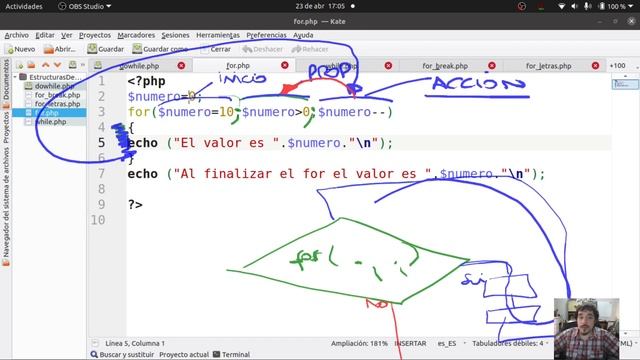Toggle INSERTAR mode in status bar
Viewport: 640px width, 360px height.
(410, 343)
